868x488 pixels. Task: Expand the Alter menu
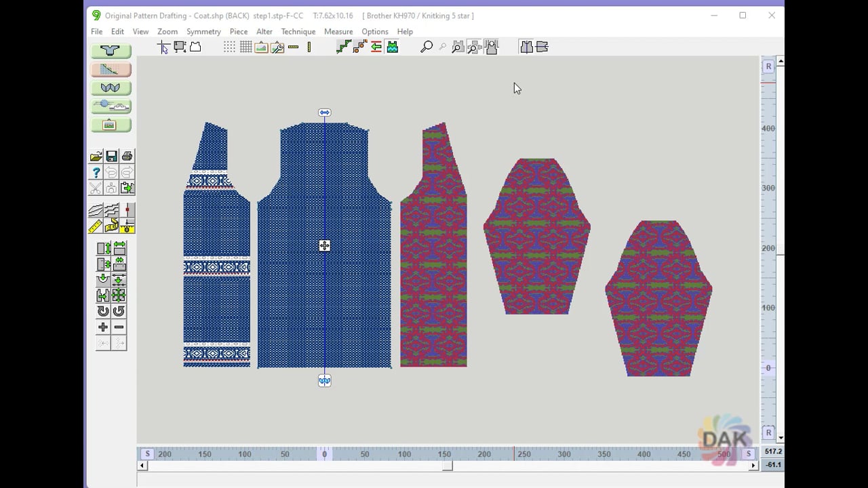point(264,32)
